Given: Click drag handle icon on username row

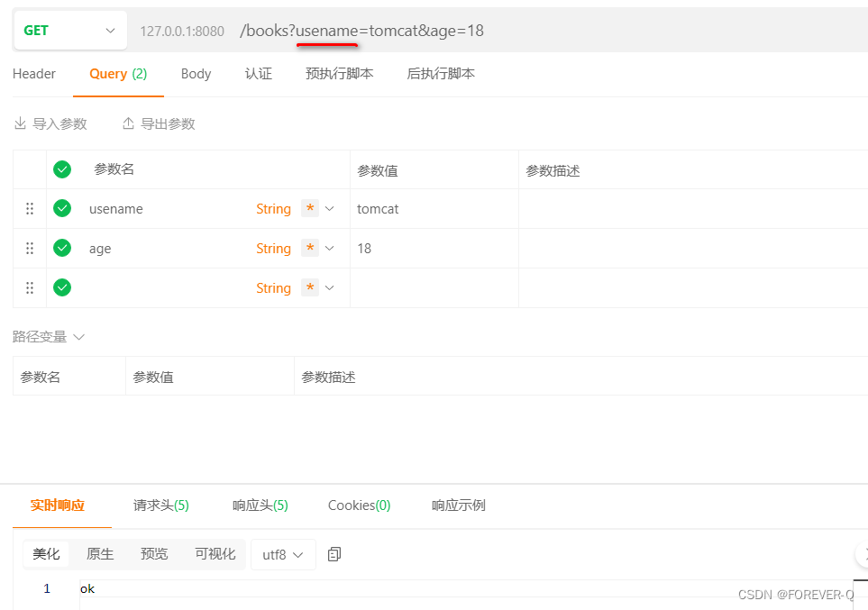Looking at the screenshot, I should (29, 208).
